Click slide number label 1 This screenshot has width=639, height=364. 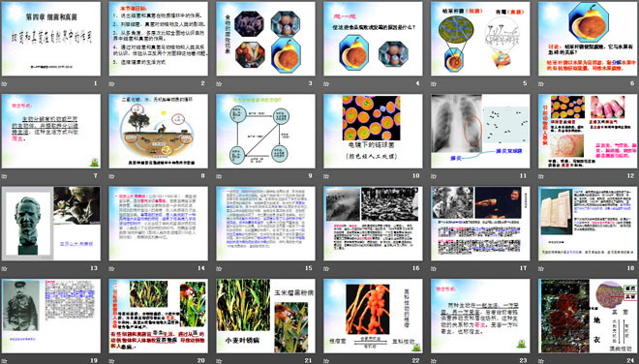coord(96,83)
